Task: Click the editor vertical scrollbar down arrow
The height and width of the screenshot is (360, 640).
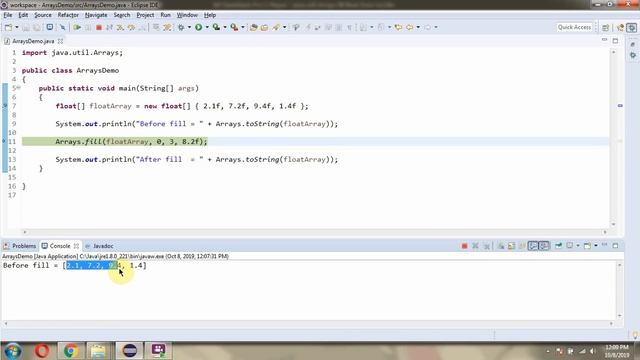Action: coord(613,224)
